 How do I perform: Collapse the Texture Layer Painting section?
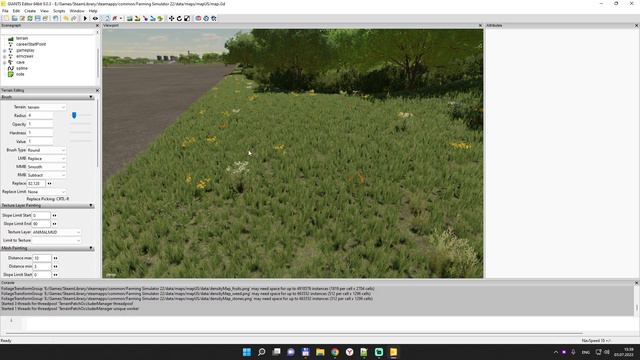tap(91, 206)
